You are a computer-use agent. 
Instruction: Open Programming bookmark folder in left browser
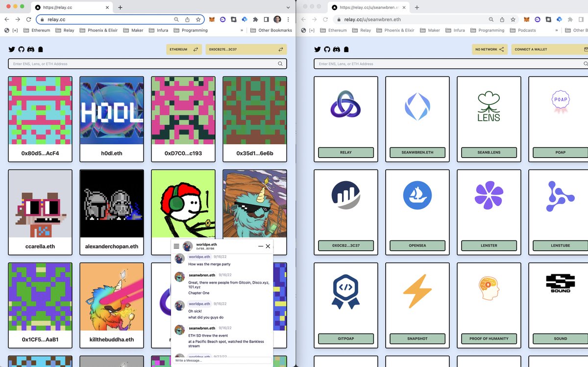point(191,30)
